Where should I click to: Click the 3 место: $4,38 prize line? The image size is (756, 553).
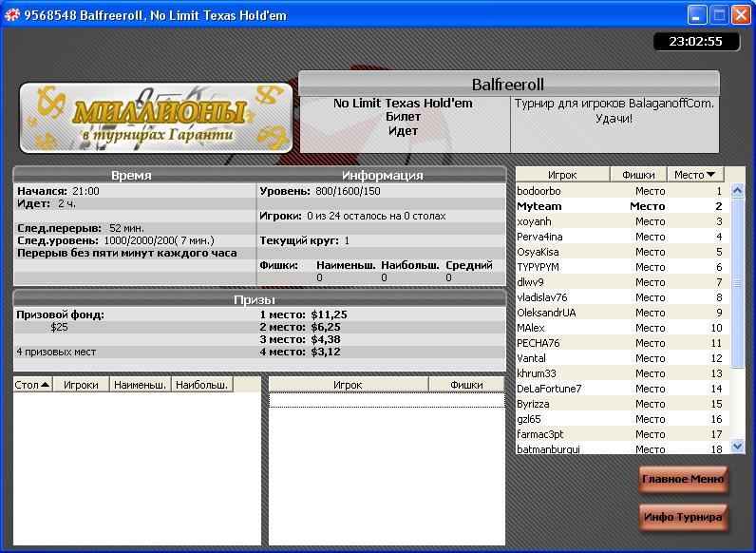(x=300, y=340)
